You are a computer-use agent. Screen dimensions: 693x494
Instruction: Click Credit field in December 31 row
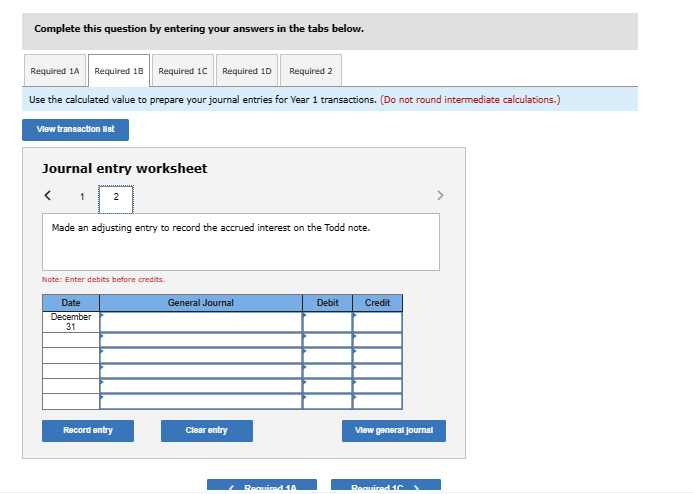(377, 322)
